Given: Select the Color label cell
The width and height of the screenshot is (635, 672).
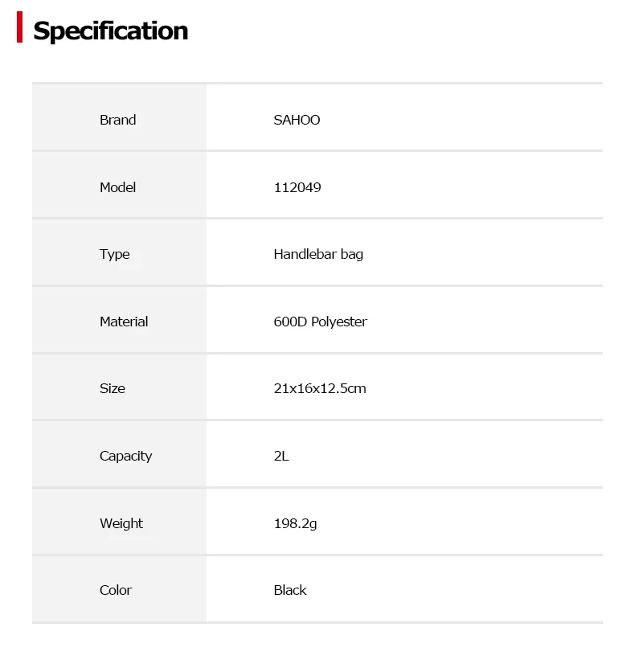Looking at the screenshot, I should [119, 589].
